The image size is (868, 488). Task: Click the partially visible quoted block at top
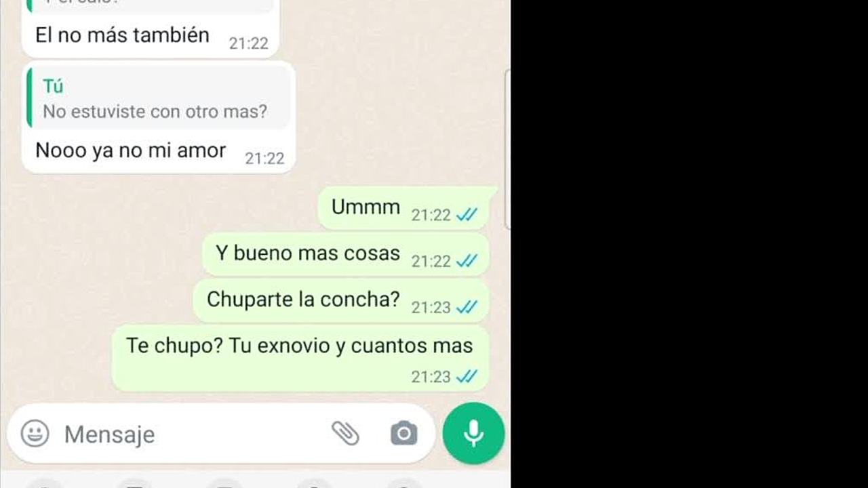click(x=151, y=5)
